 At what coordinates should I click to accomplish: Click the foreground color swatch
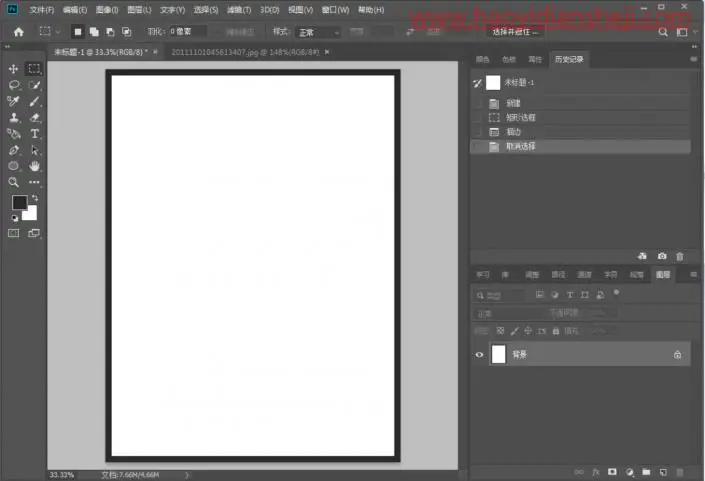point(19,202)
